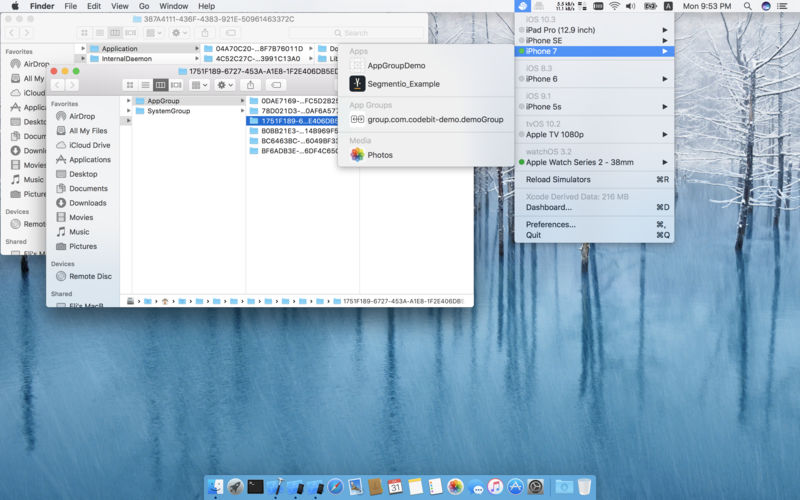Open Xcode from the Dock

pyautogui.click(x=276, y=487)
